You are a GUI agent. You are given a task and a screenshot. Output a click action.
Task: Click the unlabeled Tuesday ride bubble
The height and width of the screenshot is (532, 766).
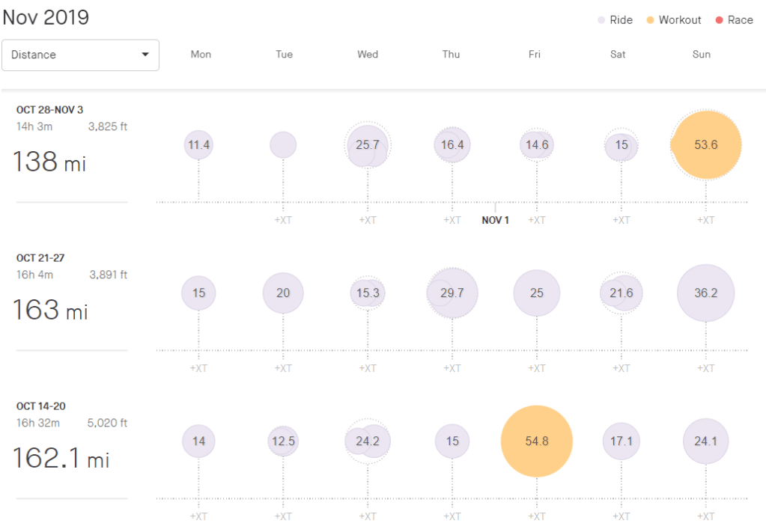tap(283, 144)
